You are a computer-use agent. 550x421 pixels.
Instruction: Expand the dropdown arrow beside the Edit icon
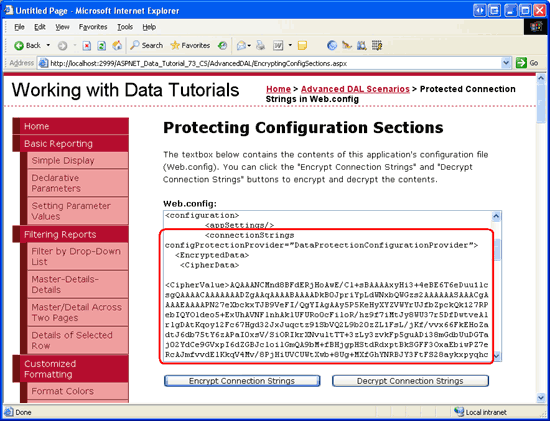[290, 45]
